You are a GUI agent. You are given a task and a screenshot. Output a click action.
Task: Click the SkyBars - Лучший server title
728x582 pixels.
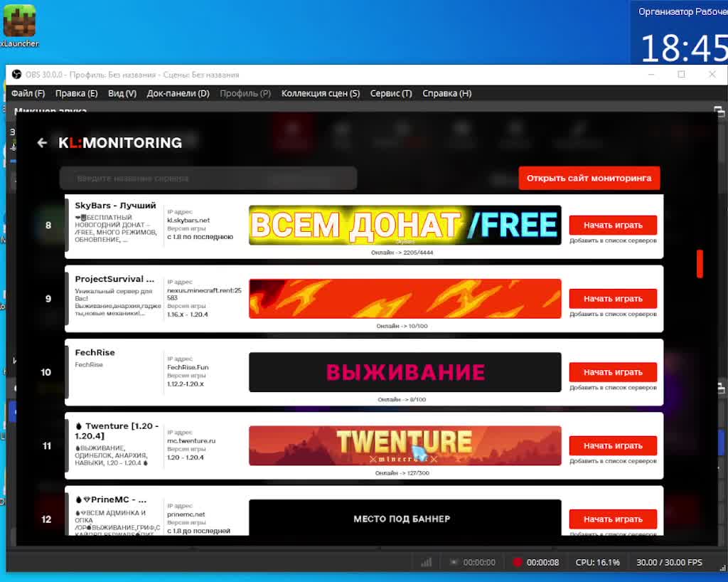(115, 206)
